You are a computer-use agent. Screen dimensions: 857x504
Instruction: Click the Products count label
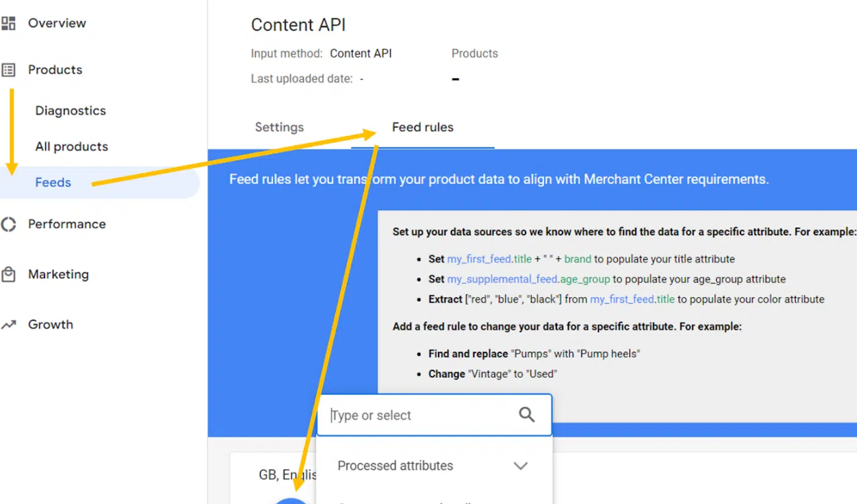point(475,53)
